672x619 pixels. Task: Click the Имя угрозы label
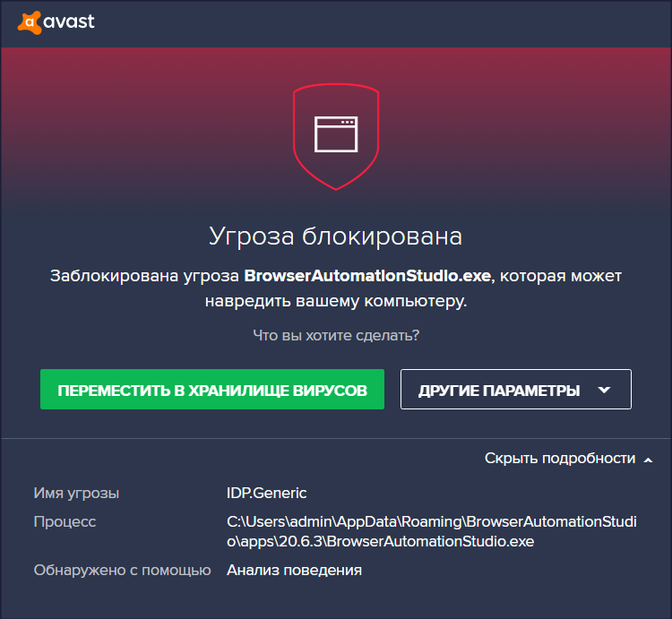[76, 493]
